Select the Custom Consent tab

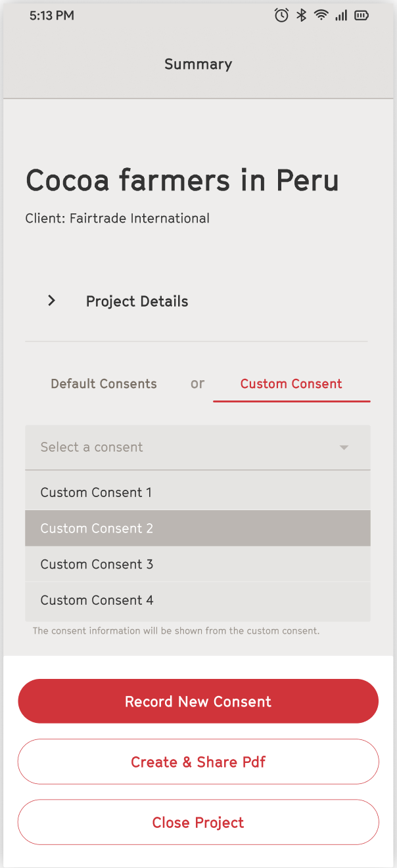tap(291, 384)
